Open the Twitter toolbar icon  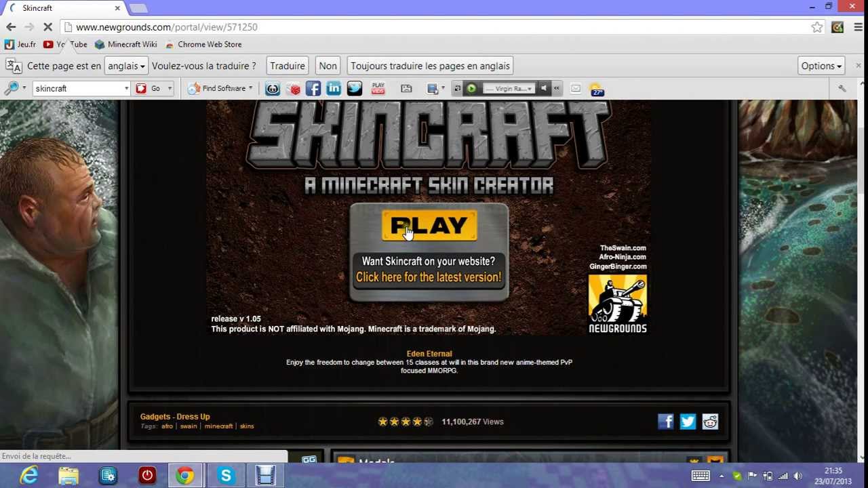355,88
